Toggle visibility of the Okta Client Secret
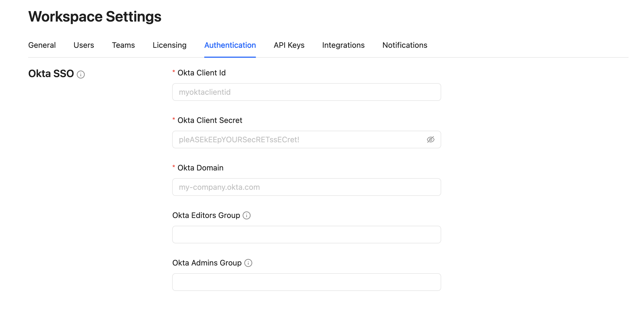 click(430, 140)
